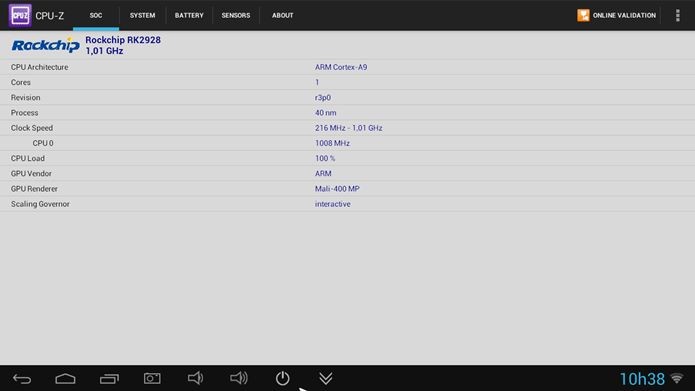Open the ABOUT tab

tap(282, 16)
